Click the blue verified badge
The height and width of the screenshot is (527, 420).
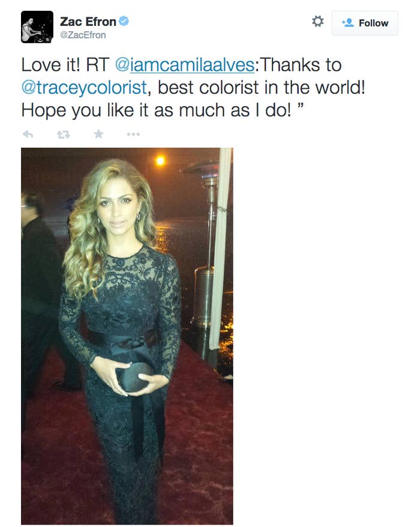coord(124,21)
